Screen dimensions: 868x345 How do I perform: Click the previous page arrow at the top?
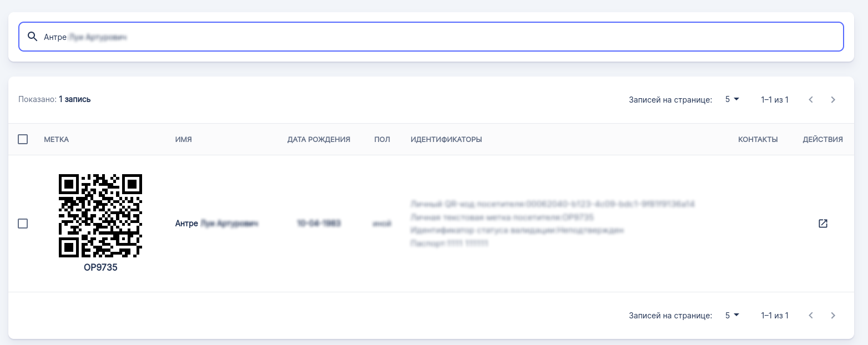click(811, 99)
